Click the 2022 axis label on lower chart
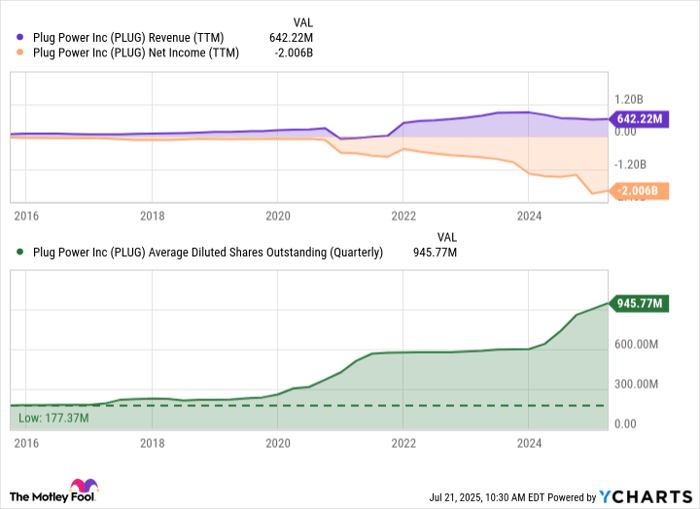 point(404,443)
